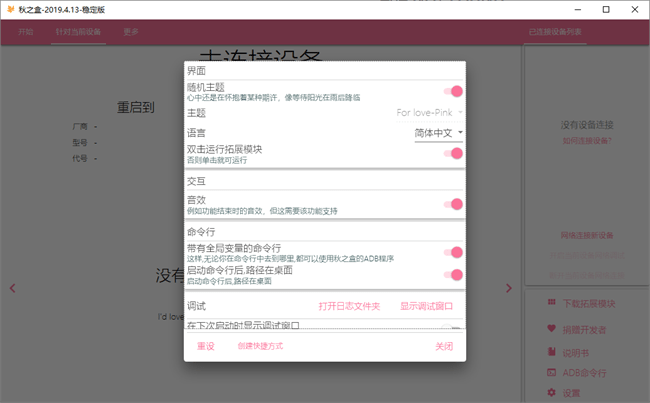Viewport: 650px width, 403px height.
Task: Select the 更多 tab
Action: [131, 32]
